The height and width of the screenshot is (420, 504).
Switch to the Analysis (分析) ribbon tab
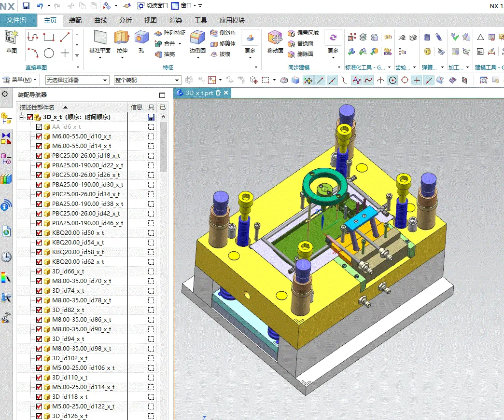[126, 20]
